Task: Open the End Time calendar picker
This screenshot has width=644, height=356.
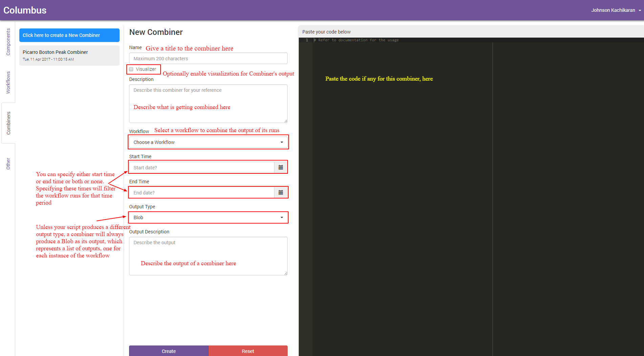Action: point(281,192)
